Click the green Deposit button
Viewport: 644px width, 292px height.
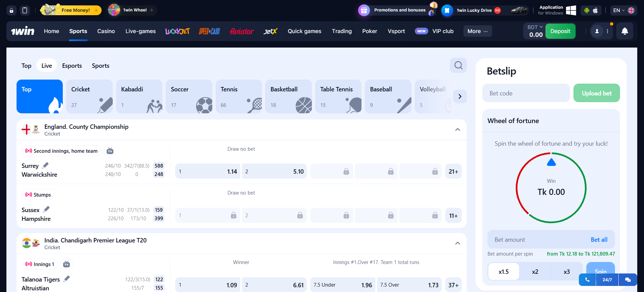coord(560,31)
